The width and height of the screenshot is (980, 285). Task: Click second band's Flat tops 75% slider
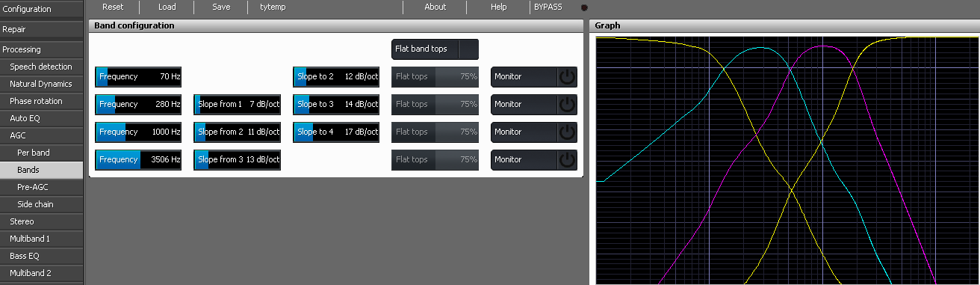point(435,104)
